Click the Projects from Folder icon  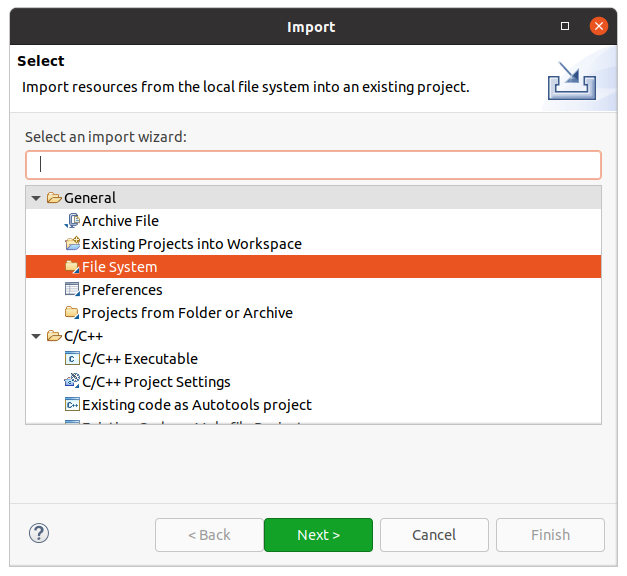tap(72, 313)
